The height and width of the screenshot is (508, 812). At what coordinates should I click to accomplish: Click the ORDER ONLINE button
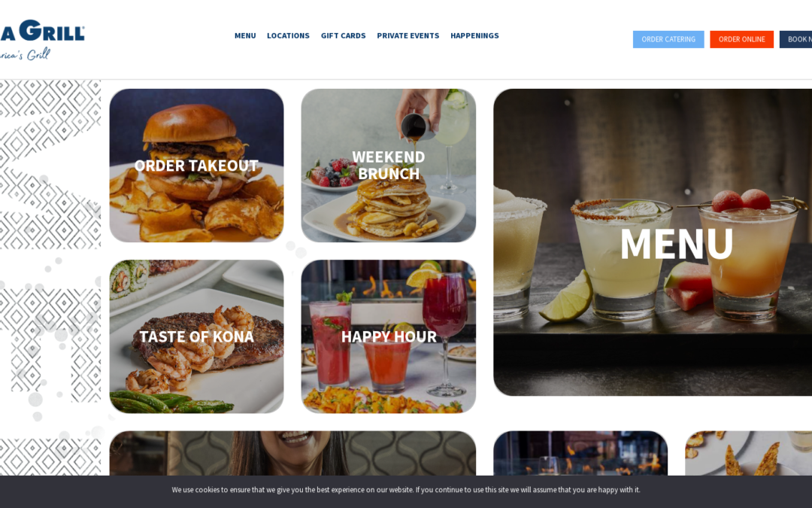pos(741,39)
